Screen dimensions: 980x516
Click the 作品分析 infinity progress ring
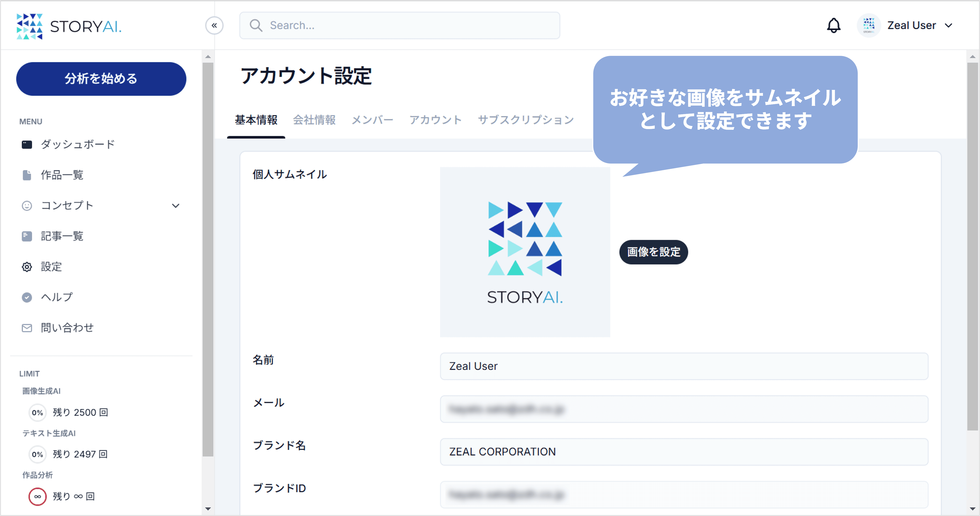coord(37,496)
